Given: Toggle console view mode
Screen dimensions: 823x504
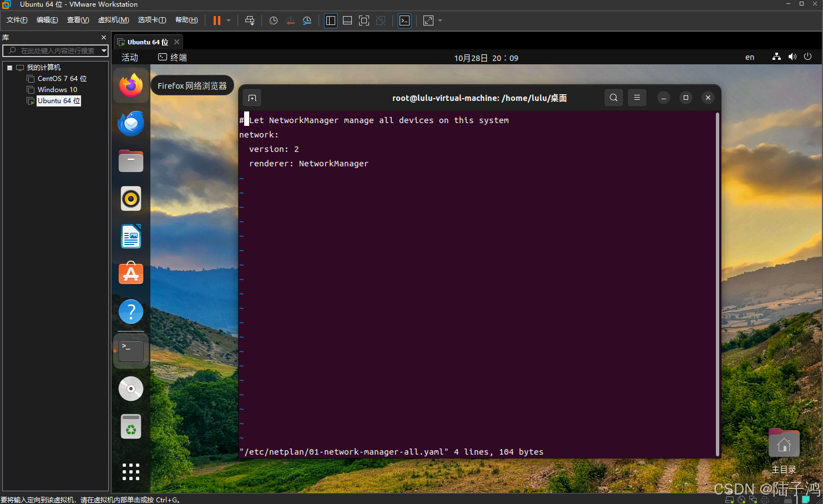Looking at the screenshot, I should [x=405, y=21].
